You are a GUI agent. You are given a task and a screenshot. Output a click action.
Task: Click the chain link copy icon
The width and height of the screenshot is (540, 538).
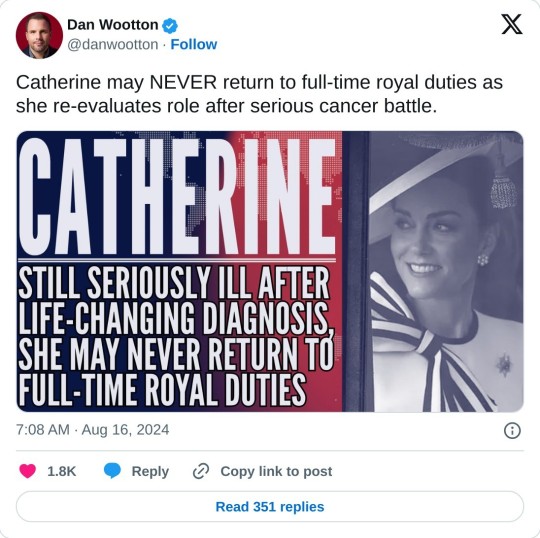[201, 471]
